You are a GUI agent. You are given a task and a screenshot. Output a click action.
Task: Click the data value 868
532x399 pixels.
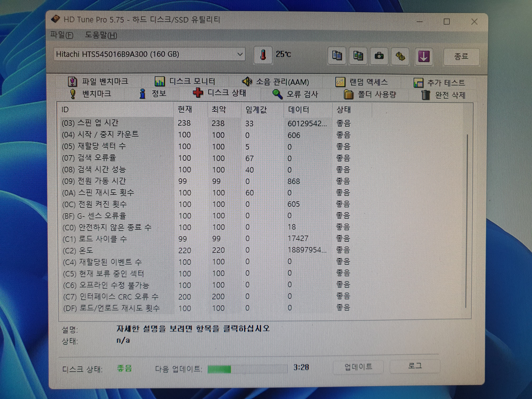294,181
